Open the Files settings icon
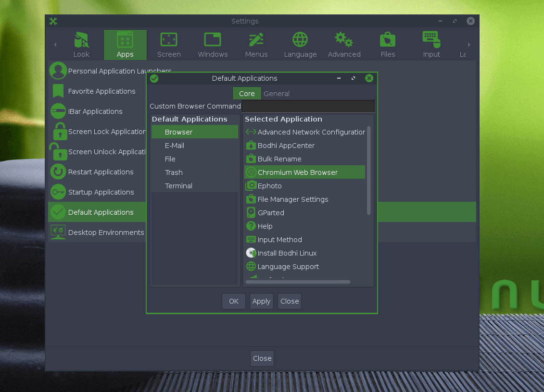The width and height of the screenshot is (544, 392). (388, 39)
